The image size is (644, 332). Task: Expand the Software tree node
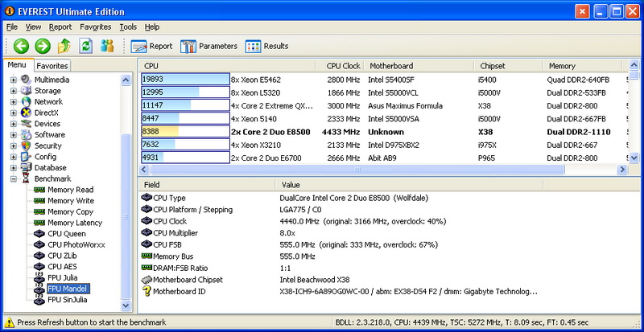pos(14,134)
